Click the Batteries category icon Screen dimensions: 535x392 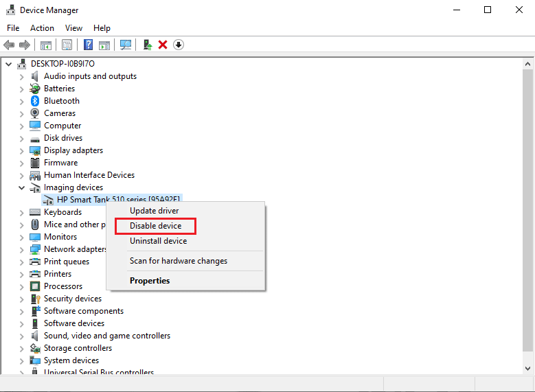[35, 89]
